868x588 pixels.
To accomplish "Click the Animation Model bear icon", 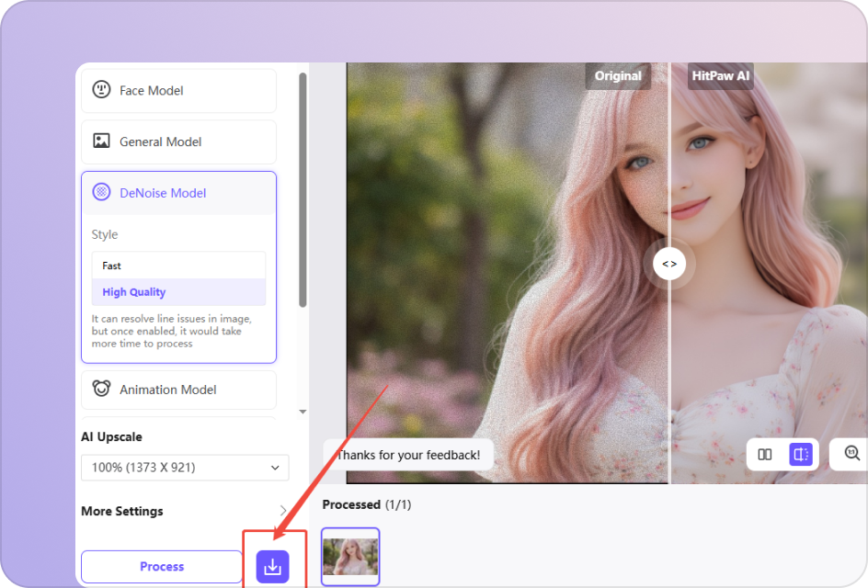I will (x=101, y=390).
